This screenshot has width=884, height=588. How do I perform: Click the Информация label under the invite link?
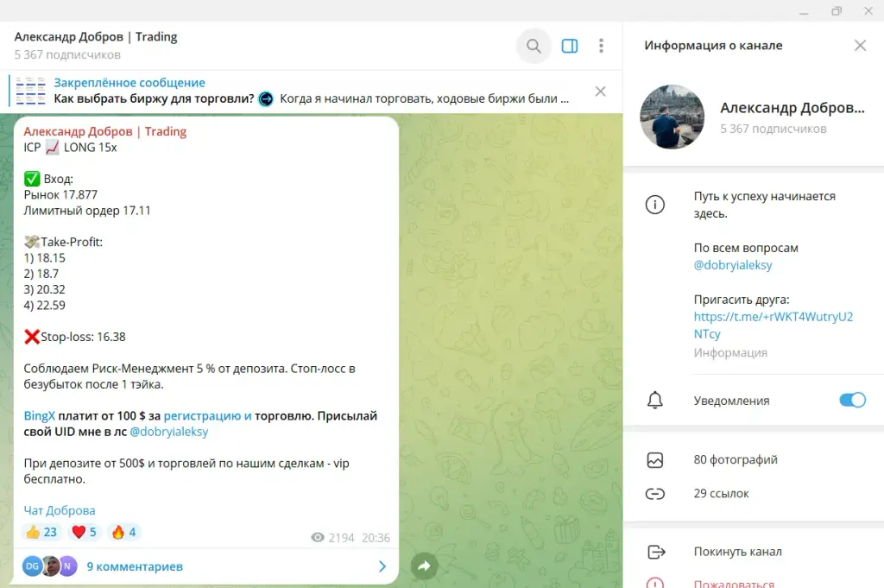pos(730,352)
